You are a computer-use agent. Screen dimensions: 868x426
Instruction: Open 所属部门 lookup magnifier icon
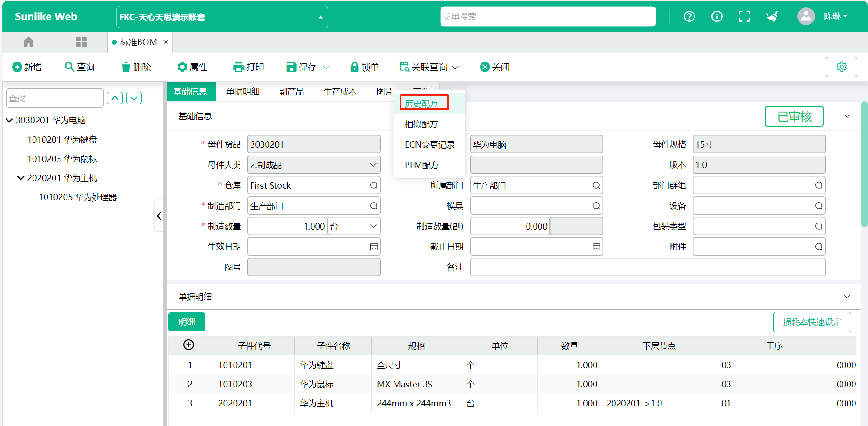(596, 185)
